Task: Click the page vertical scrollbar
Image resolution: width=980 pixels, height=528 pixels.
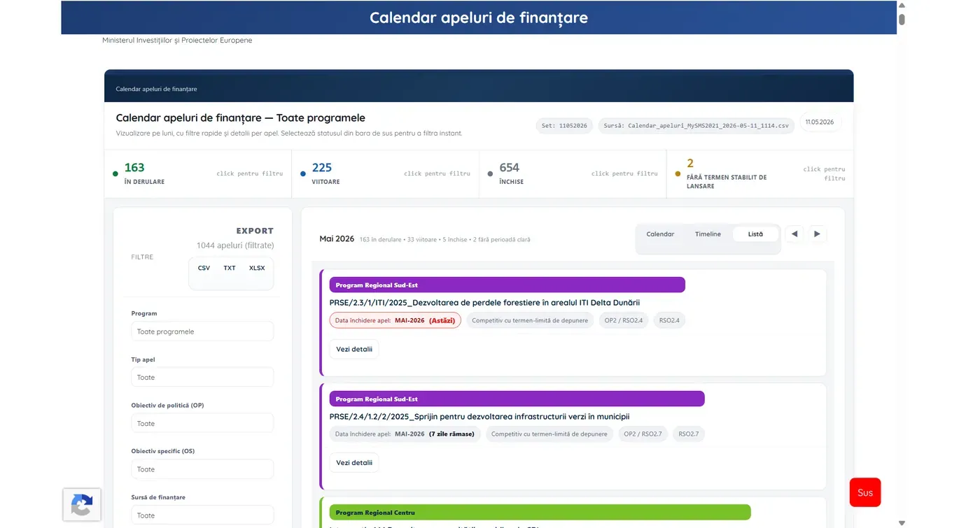Action: (902, 264)
